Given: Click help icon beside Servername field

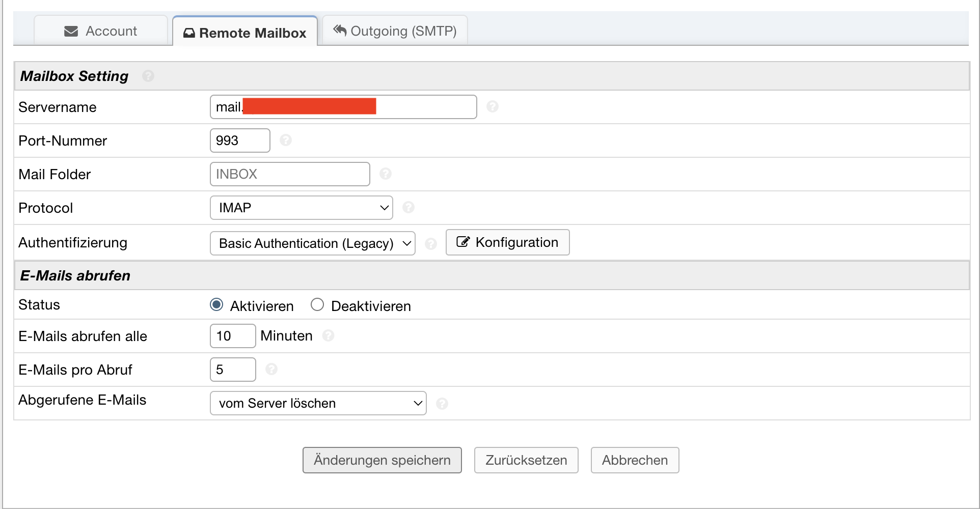Looking at the screenshot, I should [x=493, y=107].
